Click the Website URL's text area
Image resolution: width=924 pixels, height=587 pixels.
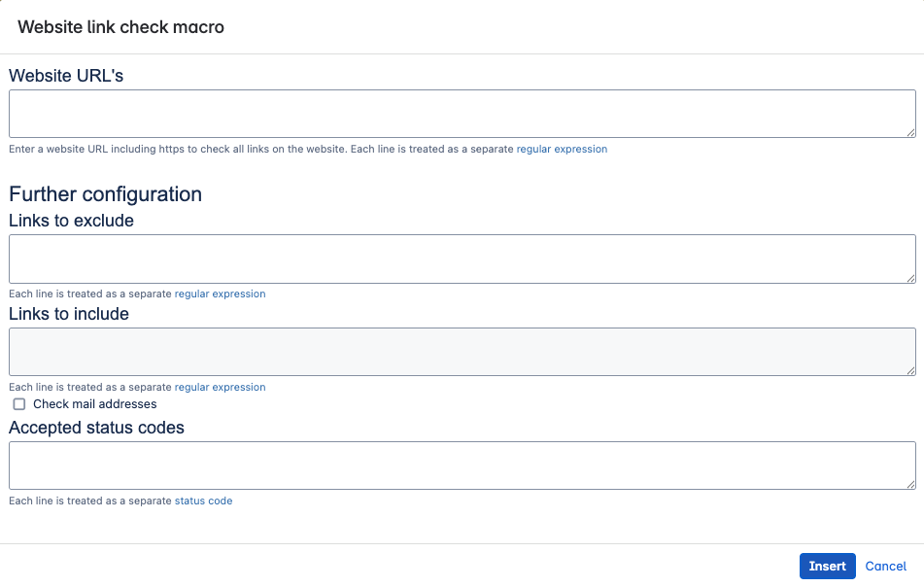462,114
